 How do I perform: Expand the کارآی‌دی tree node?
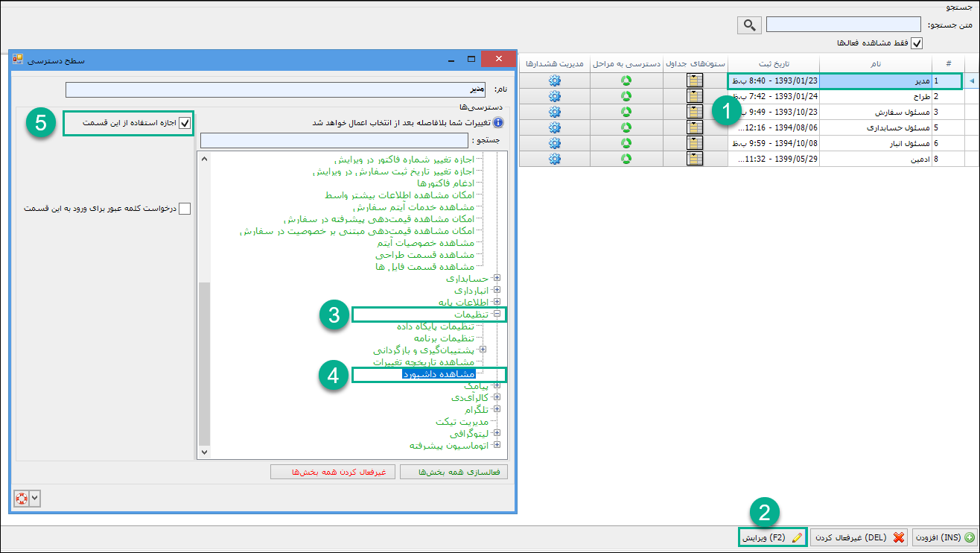pyautogui.click(x=497, y=397)
